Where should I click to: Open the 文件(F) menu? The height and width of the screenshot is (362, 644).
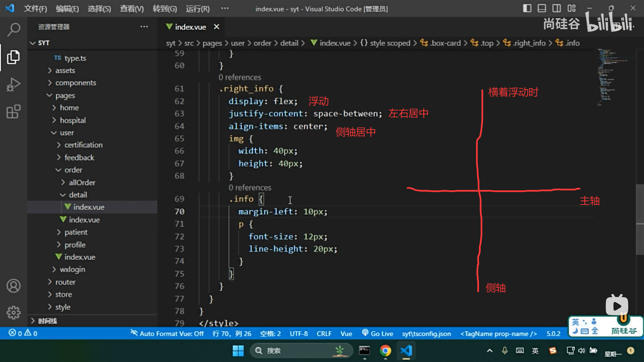pyautogui.click(x=35, y=9)
